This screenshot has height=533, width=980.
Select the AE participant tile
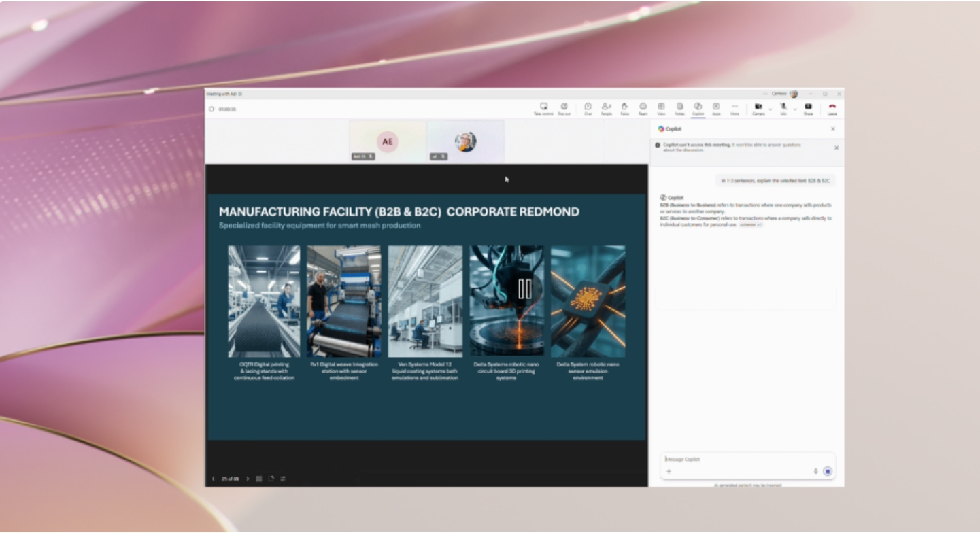pos(388,141)
